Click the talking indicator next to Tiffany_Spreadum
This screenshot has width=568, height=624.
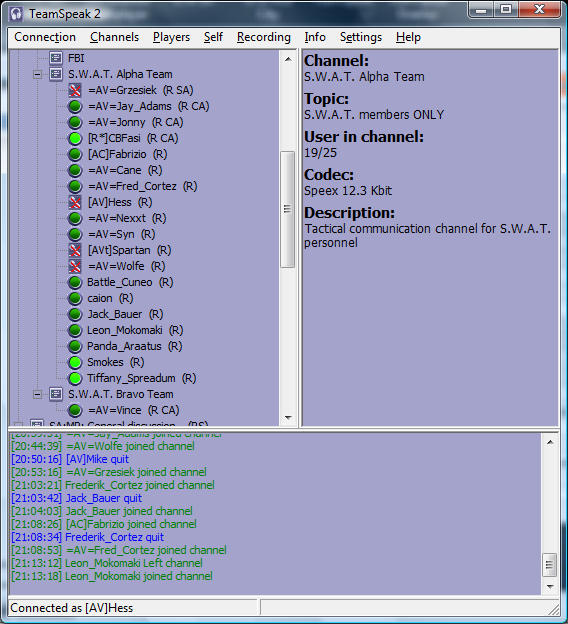(x=75, y=378)
